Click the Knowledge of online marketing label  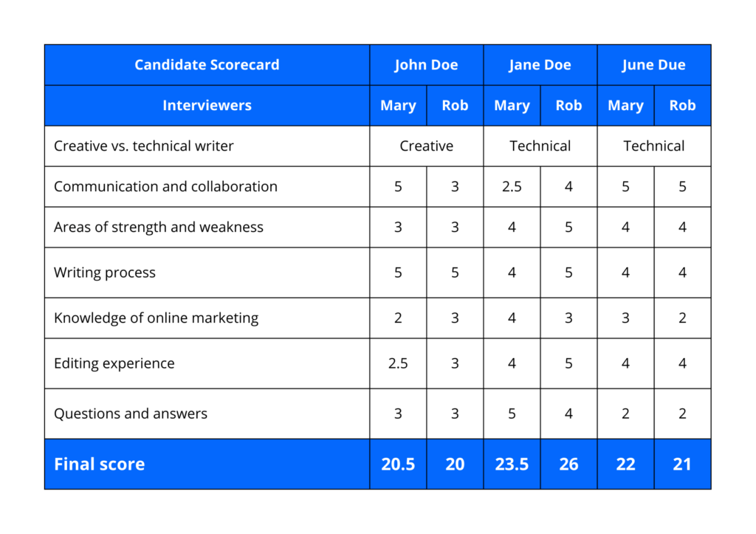(156, 318)
